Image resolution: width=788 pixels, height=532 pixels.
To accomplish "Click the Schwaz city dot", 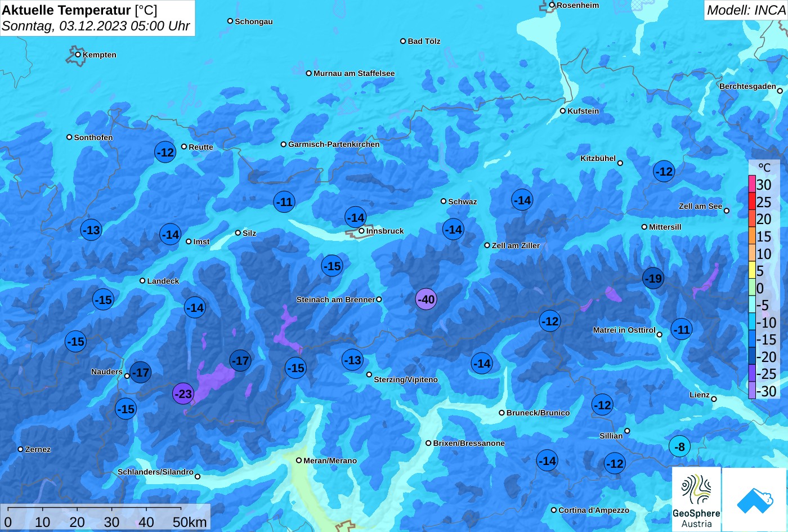I will pos(444,201).
